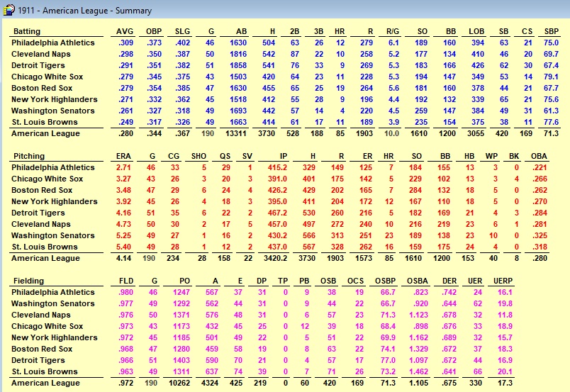
Task: Click the PO column header in Fielding
Action: [x=184, y=281]
